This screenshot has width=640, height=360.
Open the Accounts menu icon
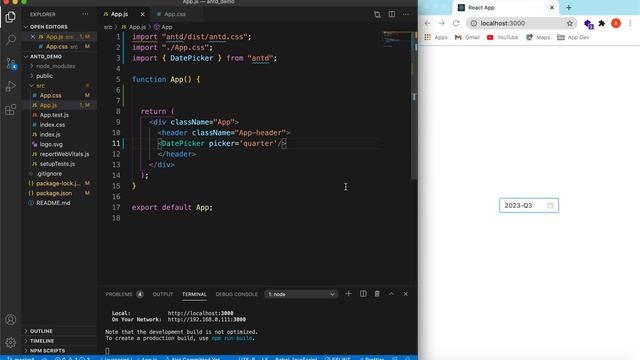pos(11,320)
